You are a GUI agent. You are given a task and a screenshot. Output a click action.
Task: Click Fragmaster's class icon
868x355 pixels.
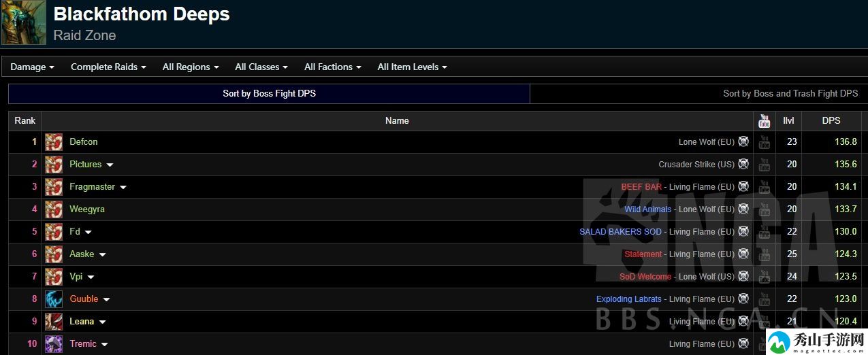[x=54, y=187]
